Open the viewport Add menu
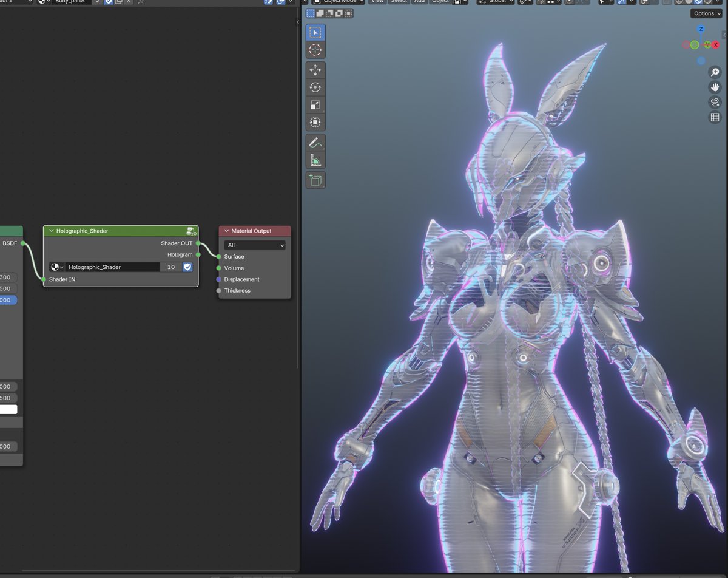This screenshot has width=728, height=578. tap(419, 2)
